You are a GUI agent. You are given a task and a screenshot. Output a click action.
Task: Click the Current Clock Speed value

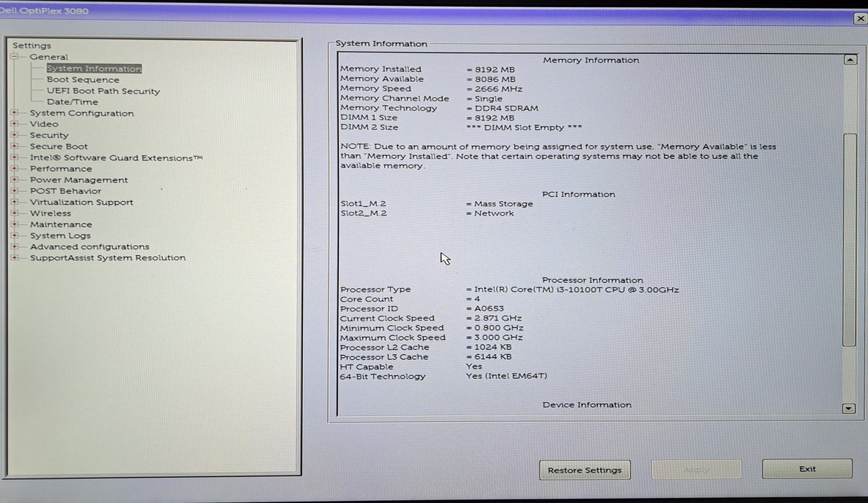pyautogui.click(x=494, y=318)
